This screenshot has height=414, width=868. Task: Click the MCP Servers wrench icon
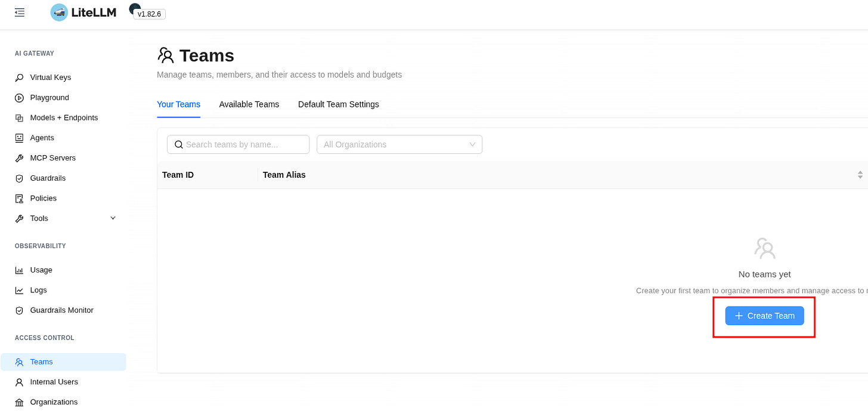[x=19, y=158]
